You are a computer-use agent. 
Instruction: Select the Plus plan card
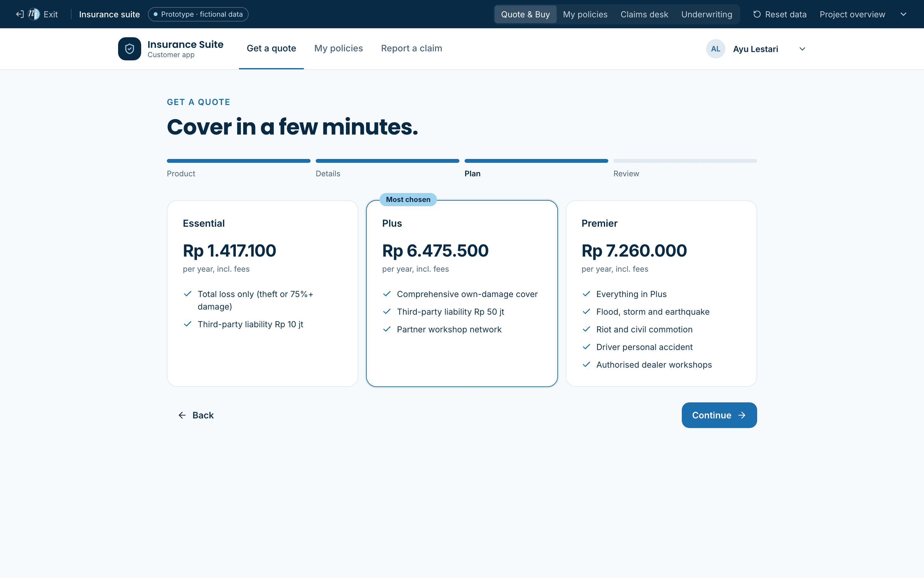point(462,293)
